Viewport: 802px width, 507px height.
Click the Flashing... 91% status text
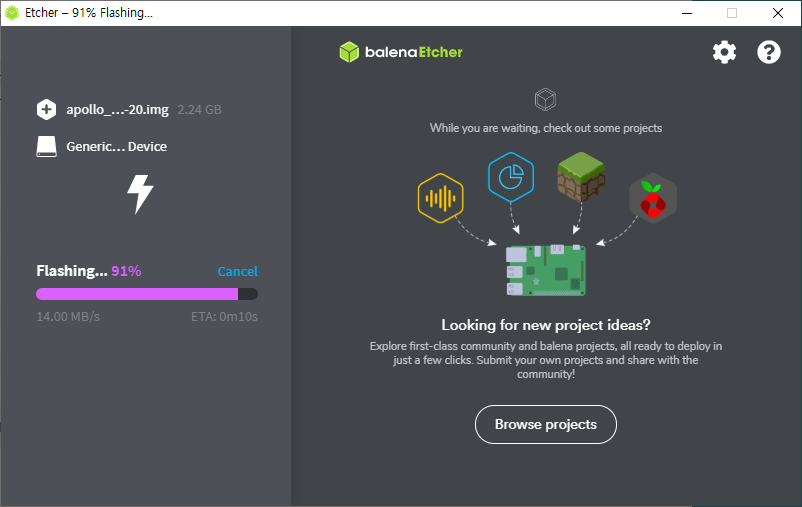tap(88, 271)
